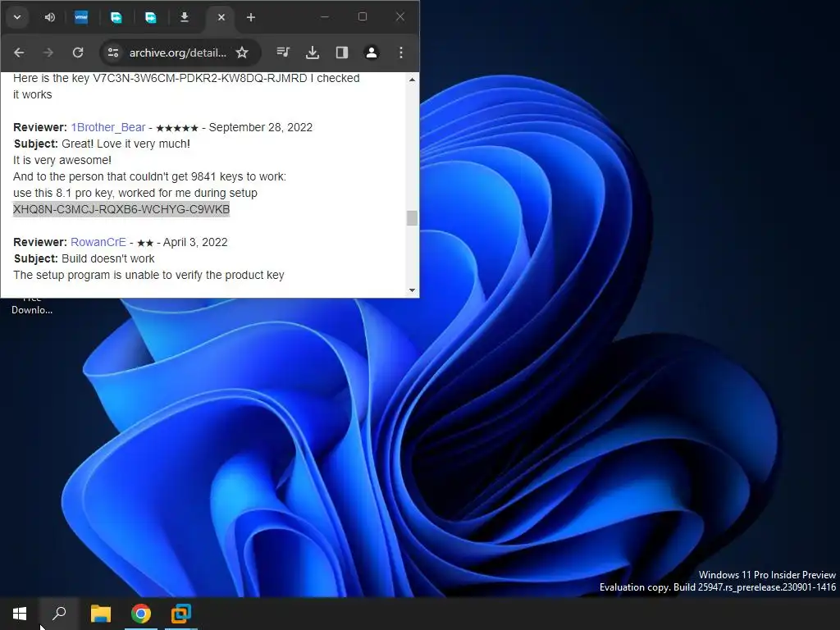Click the scrollbar down arrow
The image size is (840, 630).
click(x=412, y=290)
